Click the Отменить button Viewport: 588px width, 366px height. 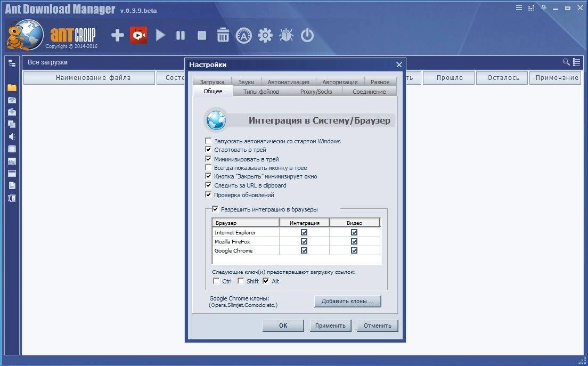[x=377, y=326]
